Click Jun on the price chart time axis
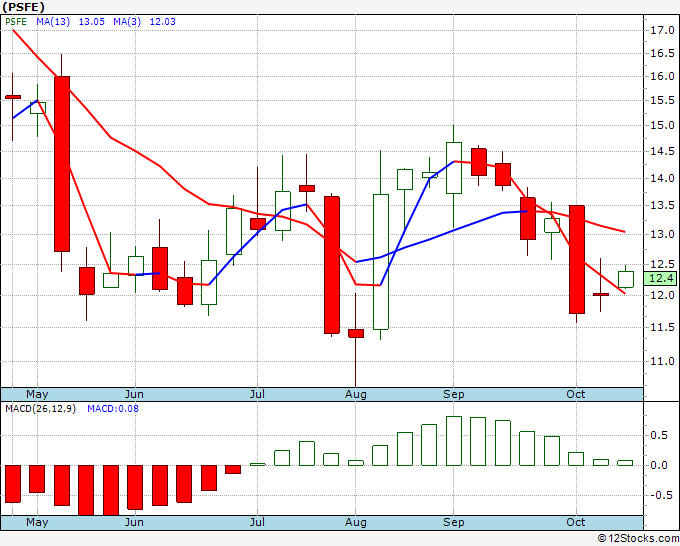Image resolution: width=680 pixels, height=546 pixels. coord(134,394)
